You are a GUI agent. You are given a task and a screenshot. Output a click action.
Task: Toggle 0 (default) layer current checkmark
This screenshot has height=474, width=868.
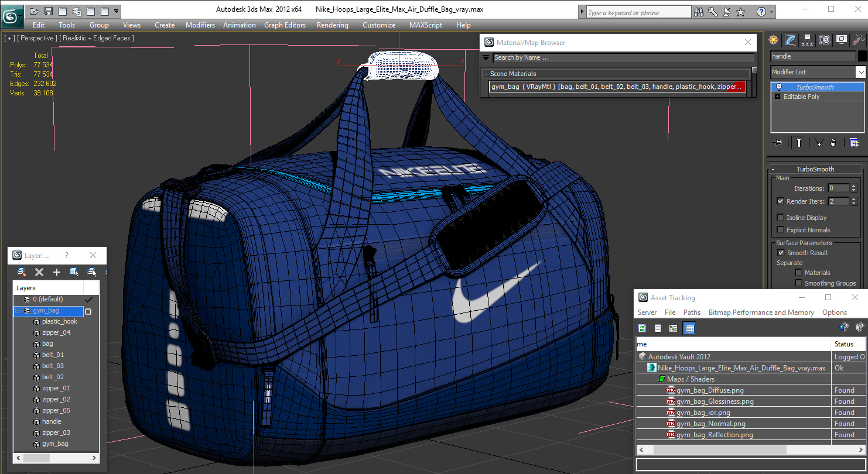pyautogui.click(x=89, y=300)
